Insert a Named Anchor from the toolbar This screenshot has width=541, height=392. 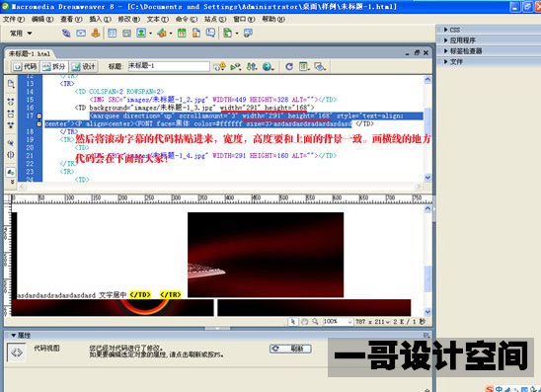click(x=96, y=34)
